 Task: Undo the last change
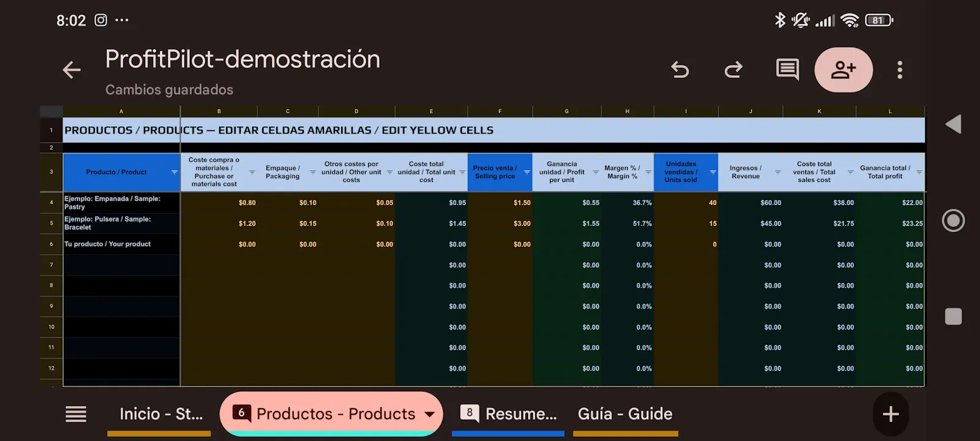tap(680, 70)
